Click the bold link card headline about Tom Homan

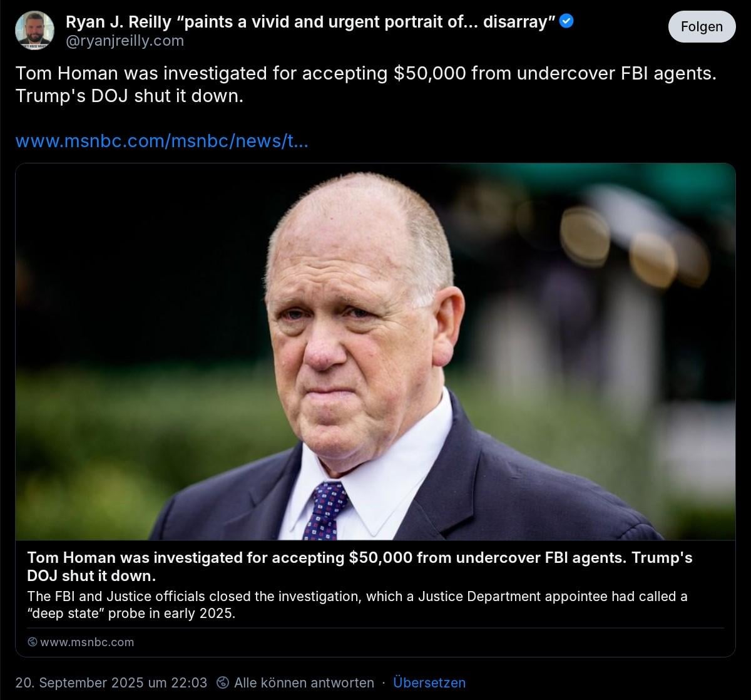pyautogui.click(x=360, y=566)
